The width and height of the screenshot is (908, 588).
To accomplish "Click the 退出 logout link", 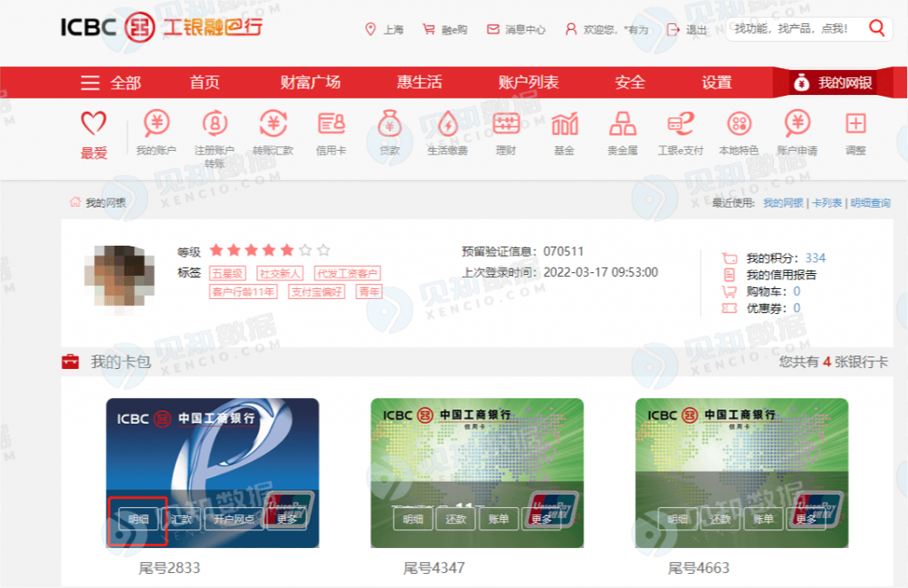I will click(687, 29).
